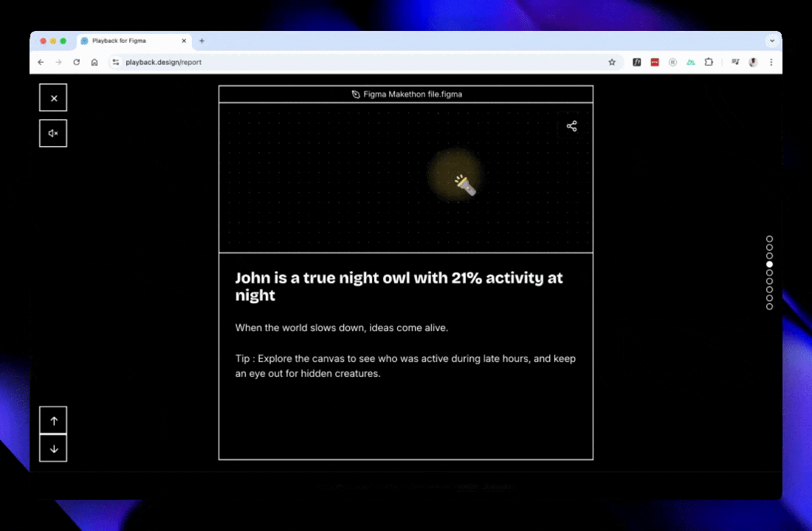This screenshot has width=812, height=531.
Task: Open the share options on the canvas
Action: pyautogui.click(x=571, y=126)
